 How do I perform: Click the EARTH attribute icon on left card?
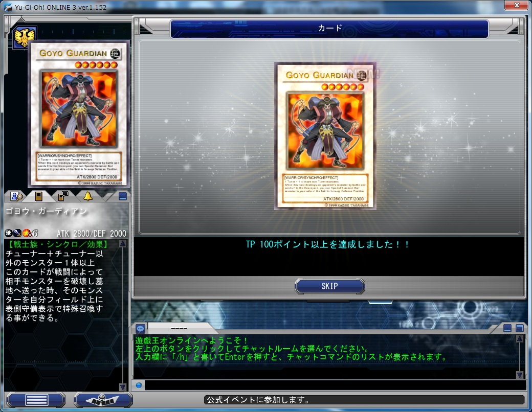[115, 53]
